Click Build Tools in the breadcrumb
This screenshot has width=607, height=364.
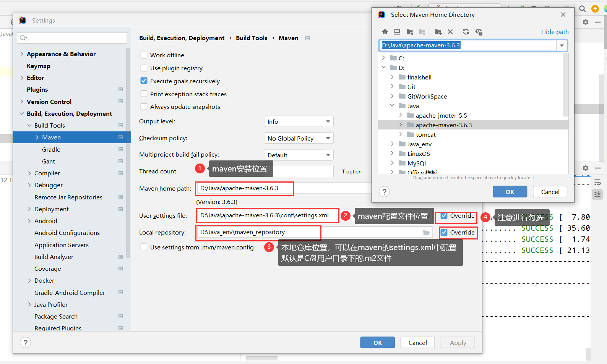tap(252, 38)
